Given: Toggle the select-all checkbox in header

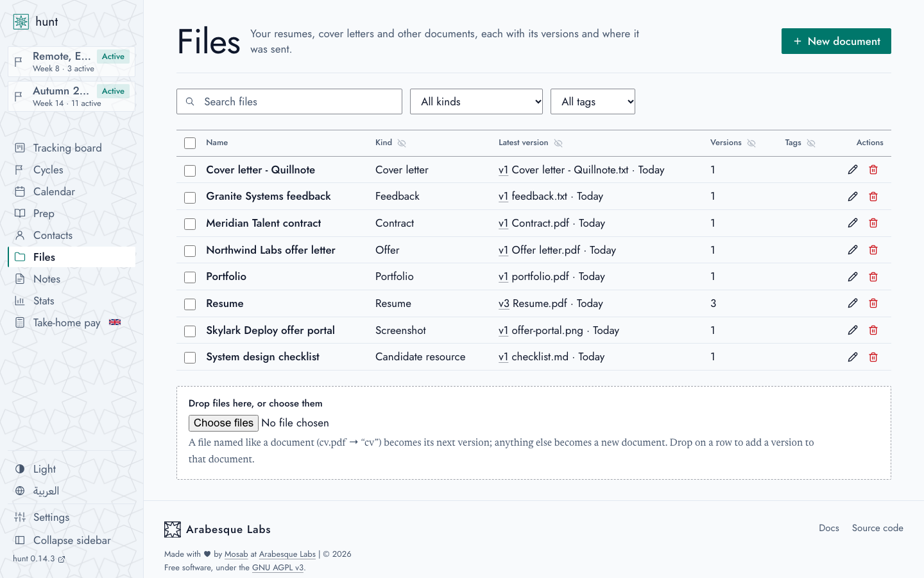Looking at the screenshot, I should click(x=190, y=143).
